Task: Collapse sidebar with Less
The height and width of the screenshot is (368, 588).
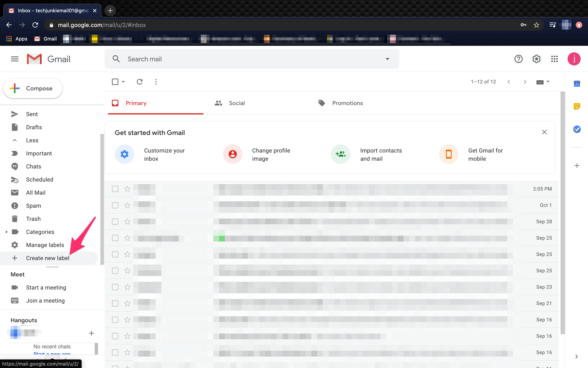Action: [32, 140]
